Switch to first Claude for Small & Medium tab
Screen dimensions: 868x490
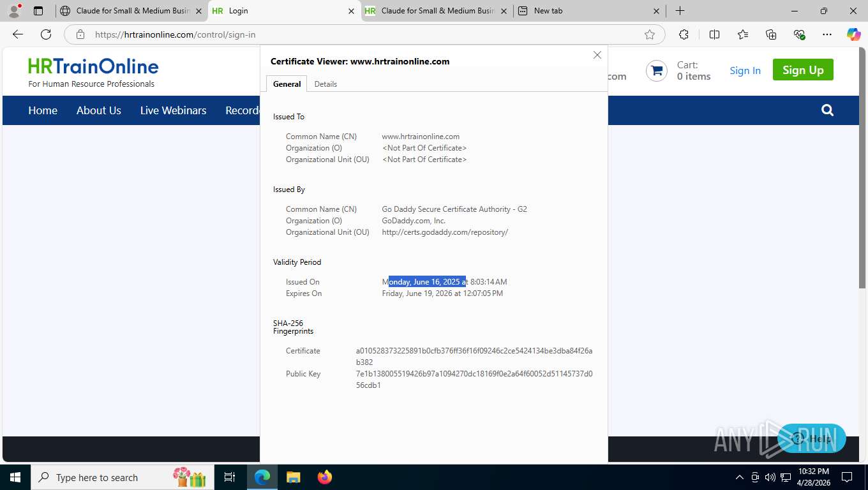click(x=132, y=11)
